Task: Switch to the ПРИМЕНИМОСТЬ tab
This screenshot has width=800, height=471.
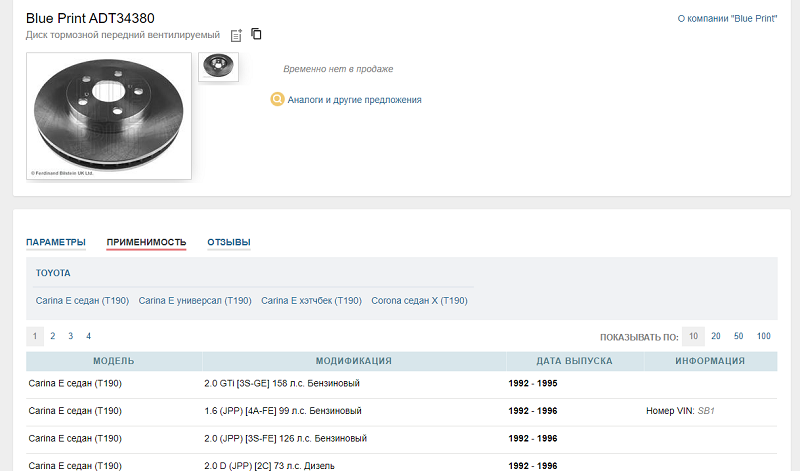Action: tap(146, 242)
